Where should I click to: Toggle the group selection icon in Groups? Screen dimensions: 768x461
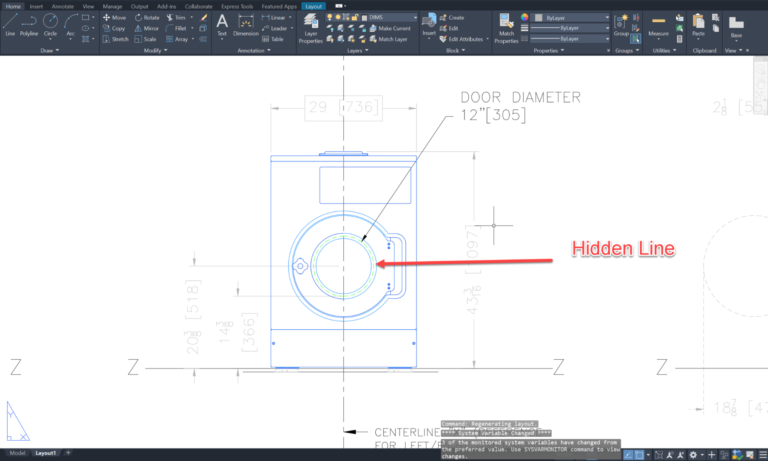point(635,39)
